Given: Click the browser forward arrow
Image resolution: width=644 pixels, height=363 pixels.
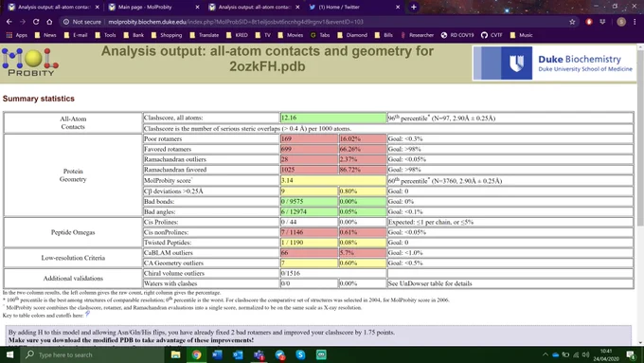Looking at the screenshot, I should (23, 22).
